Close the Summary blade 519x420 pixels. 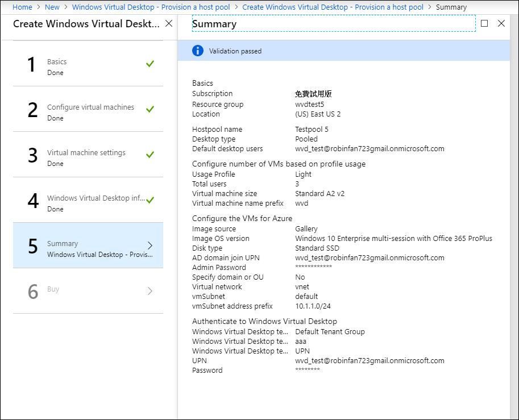pos(501,23)
